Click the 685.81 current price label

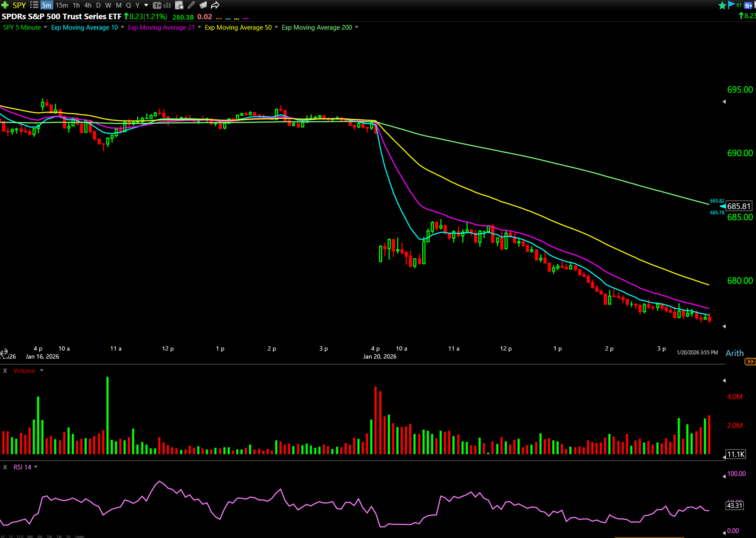[738, 206]
